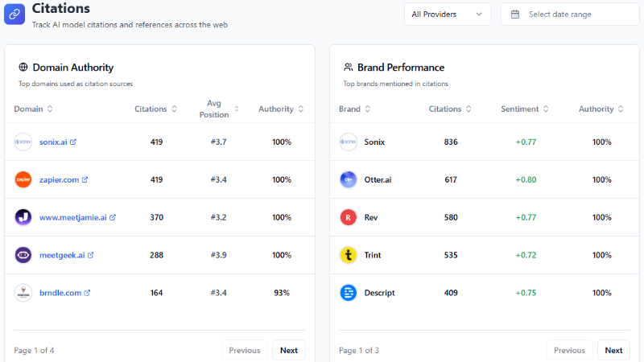This screenshot has width=644, height=362.
Task: Click the www.meetjamie.ai domain logo
Action: coord(23,217)
